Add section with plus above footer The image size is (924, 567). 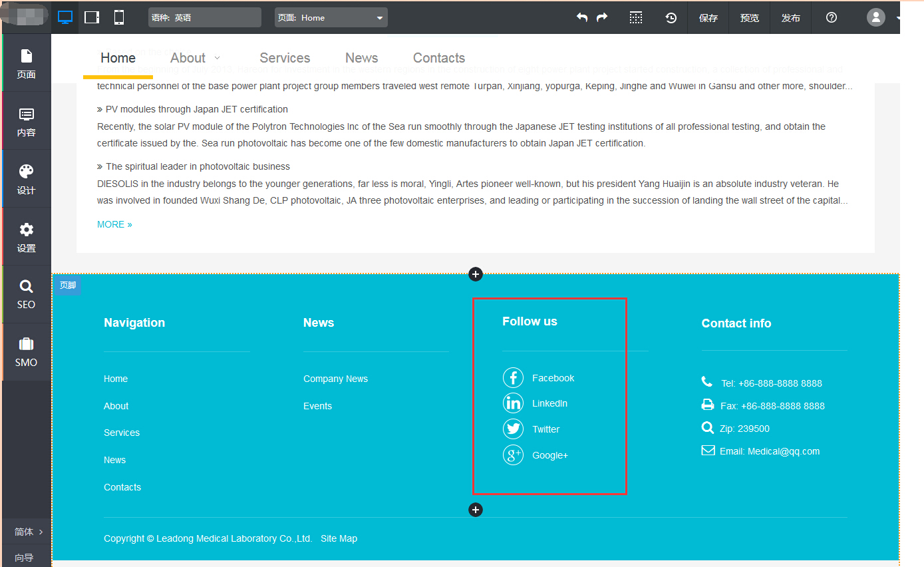coord(475,274)
